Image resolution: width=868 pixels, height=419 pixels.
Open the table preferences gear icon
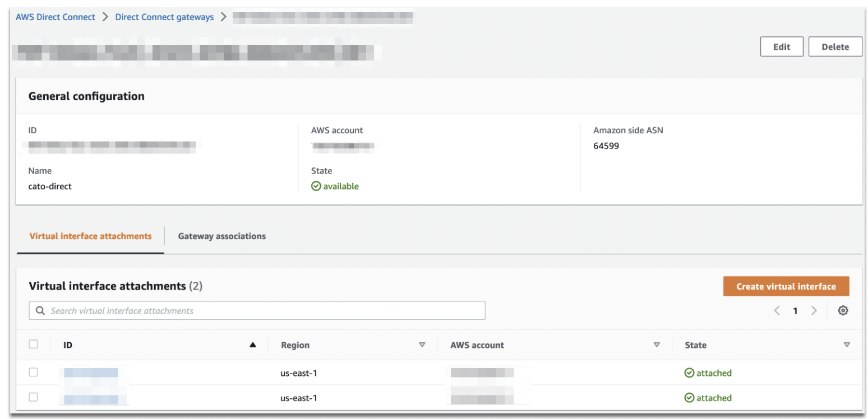[x=843, y=310]
